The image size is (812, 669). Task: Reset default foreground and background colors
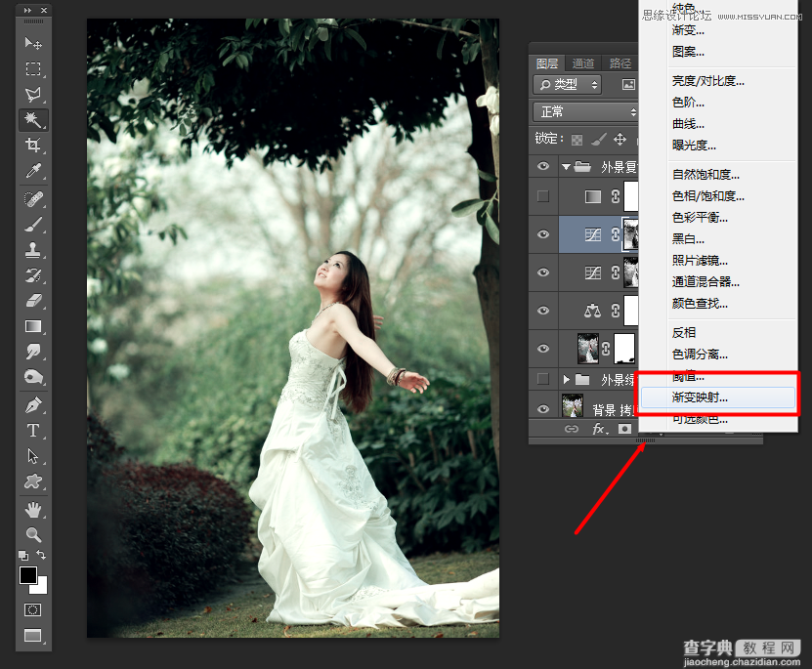tap(23, 555)
